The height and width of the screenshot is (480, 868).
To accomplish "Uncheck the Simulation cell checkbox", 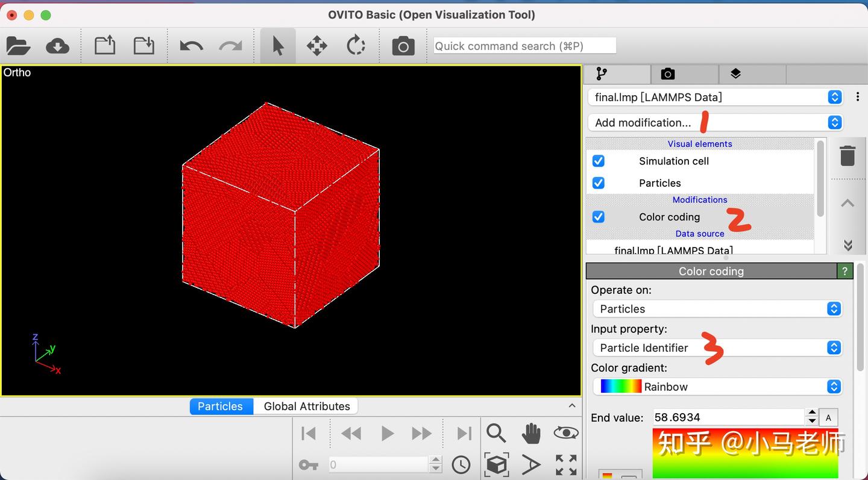I will click(x=598, y=161).
